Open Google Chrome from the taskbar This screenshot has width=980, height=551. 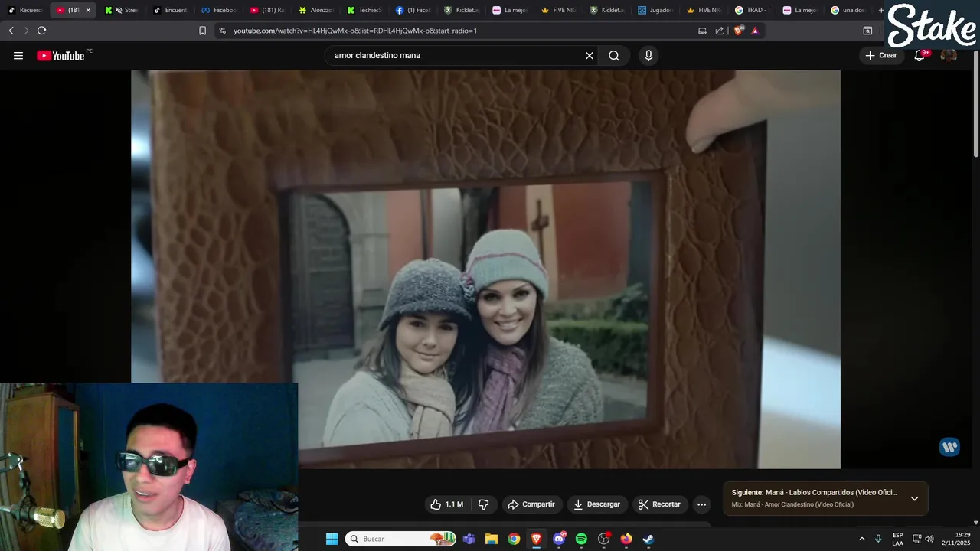click(514, 539)
